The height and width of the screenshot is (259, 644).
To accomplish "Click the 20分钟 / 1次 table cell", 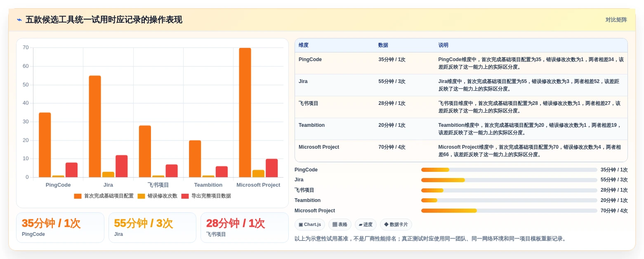I will 392,125.
